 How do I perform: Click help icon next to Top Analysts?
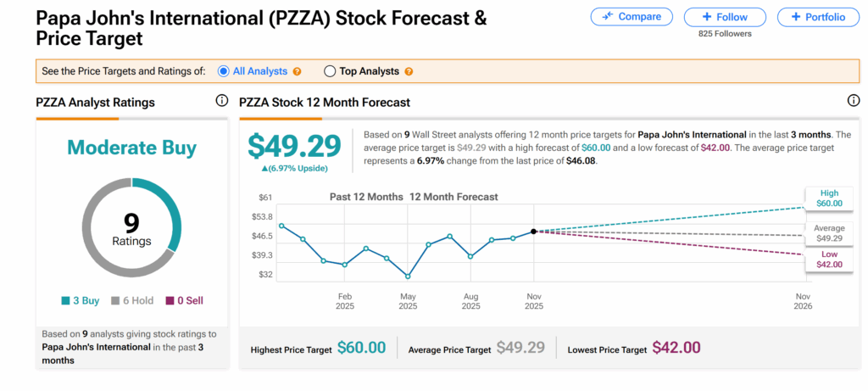409,72
